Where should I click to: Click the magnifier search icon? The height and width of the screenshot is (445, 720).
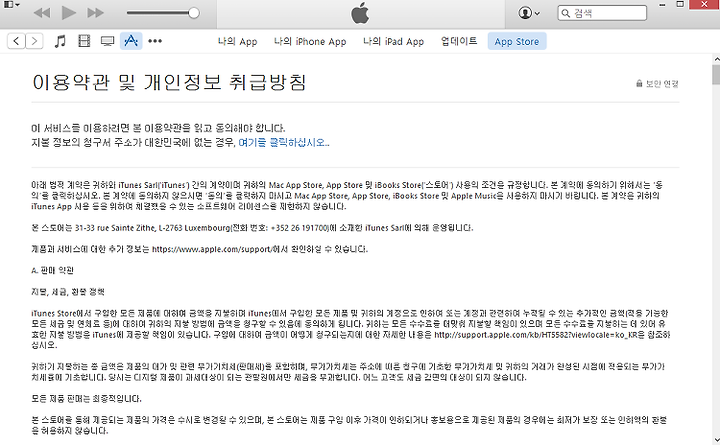566,13
